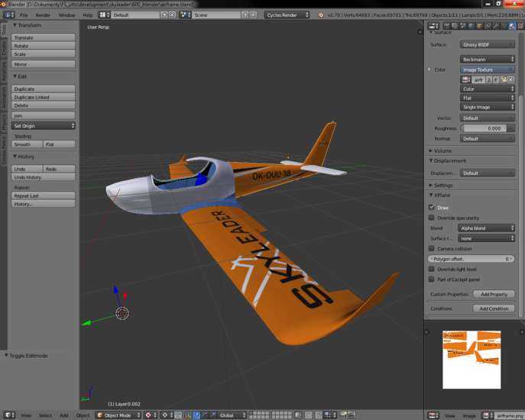Viewport: 525px width, 420px height.
Task: Toggle the fake user F button
Action: [495, 79]
